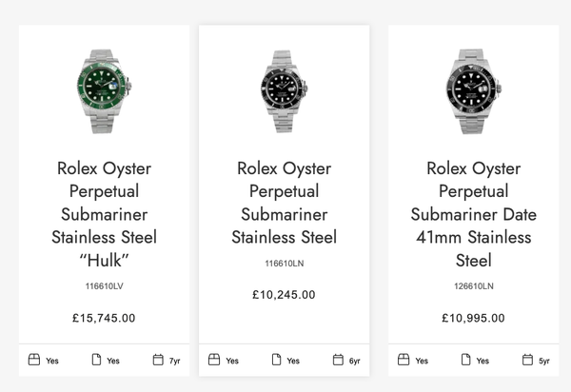Click the papers icon on 126610LN card
The image size is (571, 392).
tap(465, 360)
